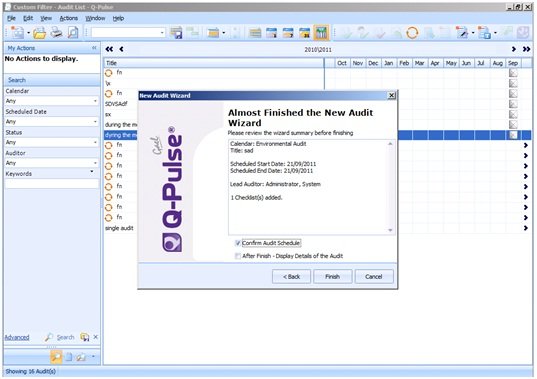
Task: Open the folder icon in the toolbar
Action: tap(39, 33)
